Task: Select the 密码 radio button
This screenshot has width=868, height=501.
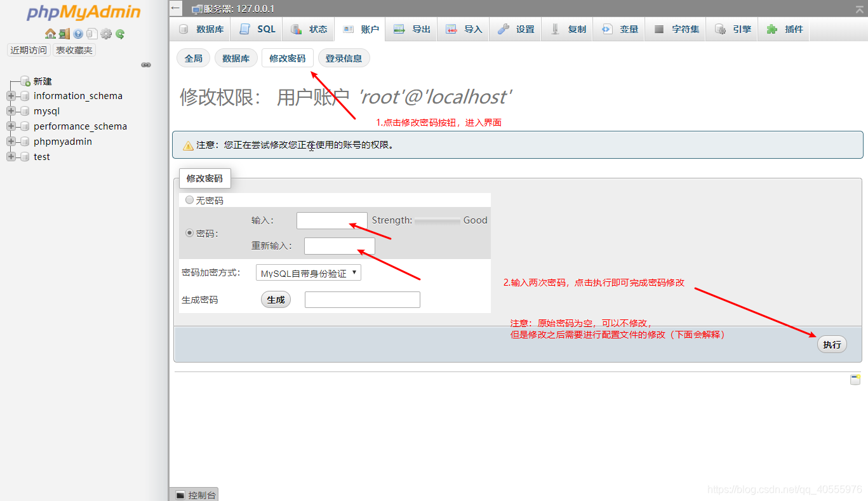Action: pyautogui.click(x=189, y=233)
